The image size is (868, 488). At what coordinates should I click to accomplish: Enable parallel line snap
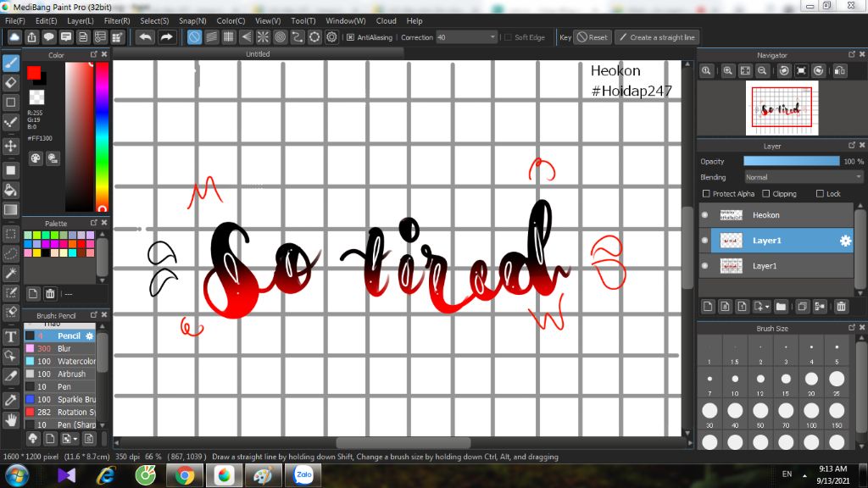(x=211, y=37)
